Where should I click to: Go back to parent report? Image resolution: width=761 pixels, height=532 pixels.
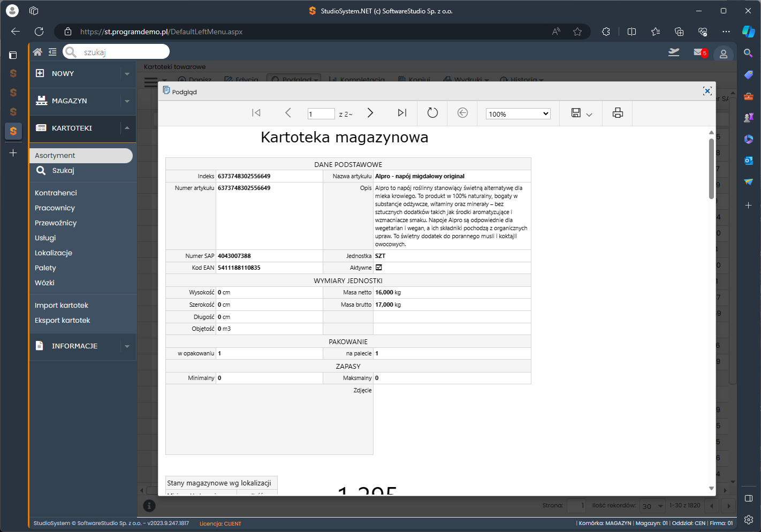point(463,113)
